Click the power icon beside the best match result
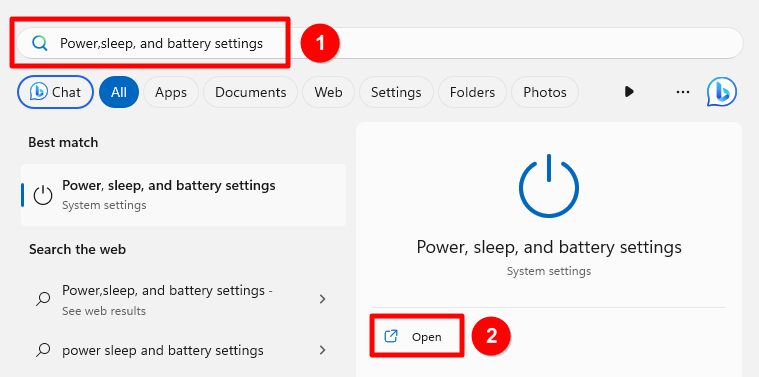 [x=43, y=195]
